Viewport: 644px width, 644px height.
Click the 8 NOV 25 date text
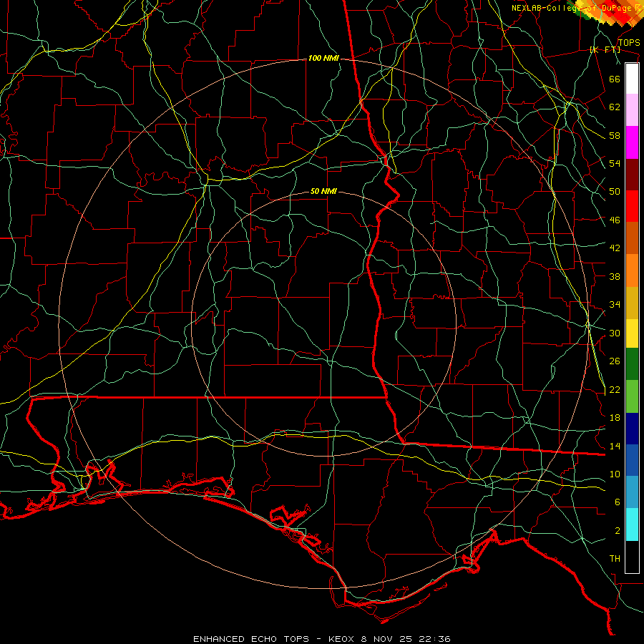[387, 639]
